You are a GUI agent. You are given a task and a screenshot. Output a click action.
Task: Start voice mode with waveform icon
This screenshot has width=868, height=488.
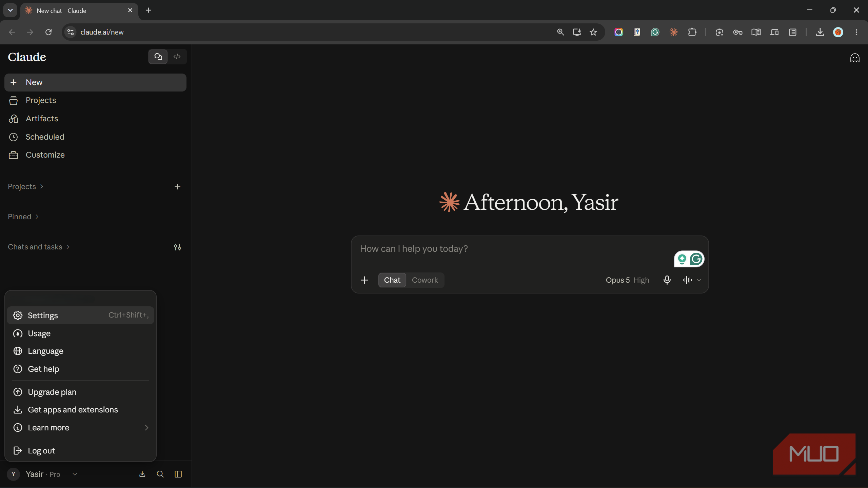coord(687,280)
